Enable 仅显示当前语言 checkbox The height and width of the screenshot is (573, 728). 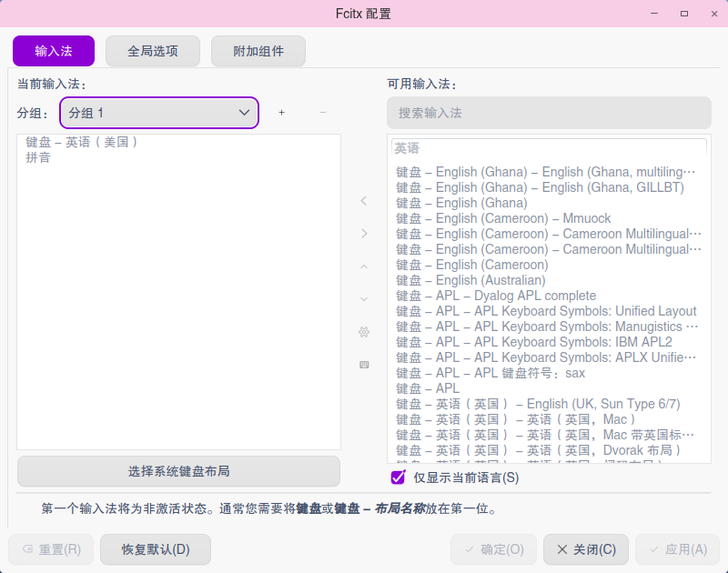point(396,477)
